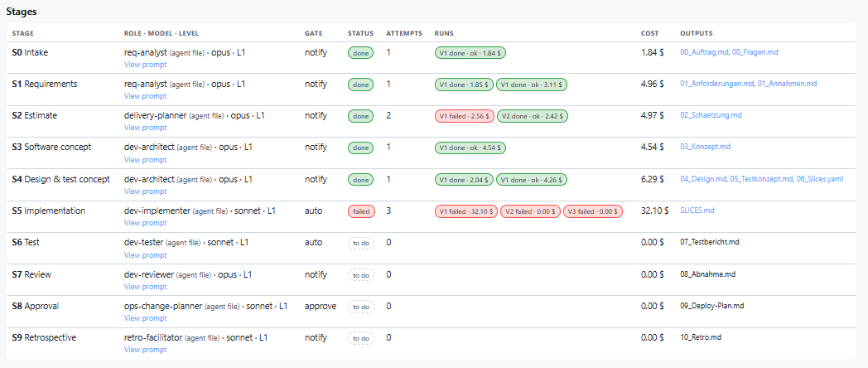Image resolution: width=868 pixels, height=368 pixels.
Task: Click the failed status badge for S5 Implementation
Action: coord(361,211)
